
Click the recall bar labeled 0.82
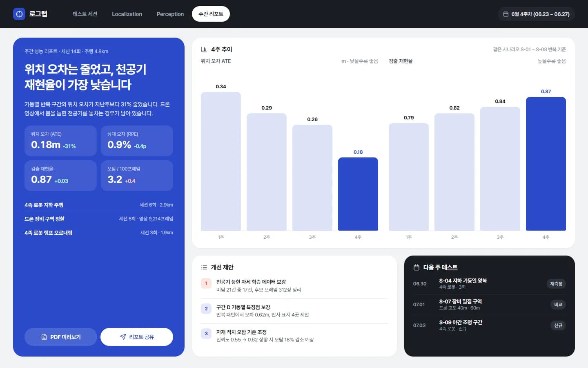[454, 172]
